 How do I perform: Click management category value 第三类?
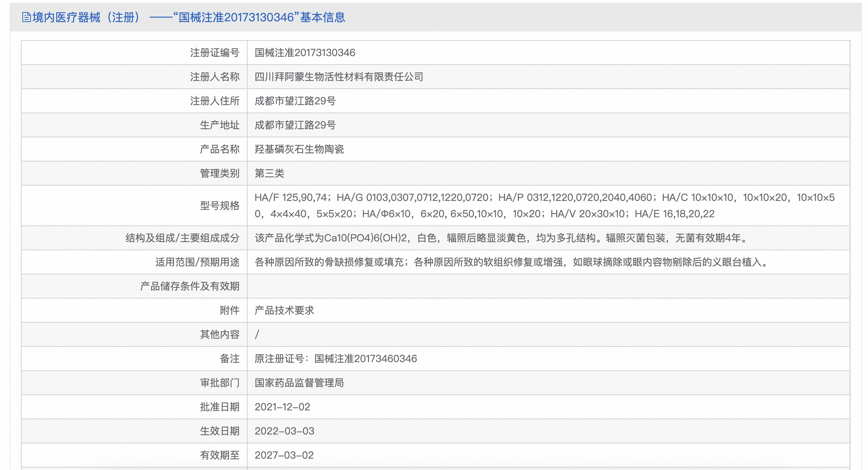coord(269,173)
